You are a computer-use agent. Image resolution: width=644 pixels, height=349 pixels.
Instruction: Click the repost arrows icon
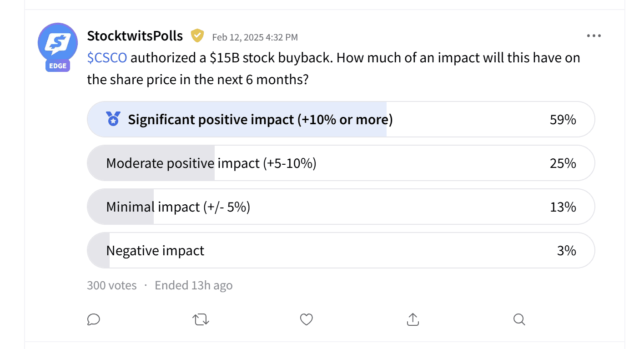tap(201, 319)
